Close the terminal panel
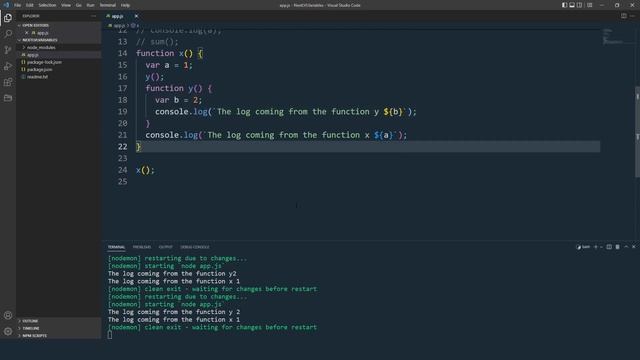Viewport: 640px width, 360px height. (x=634, y=247)
